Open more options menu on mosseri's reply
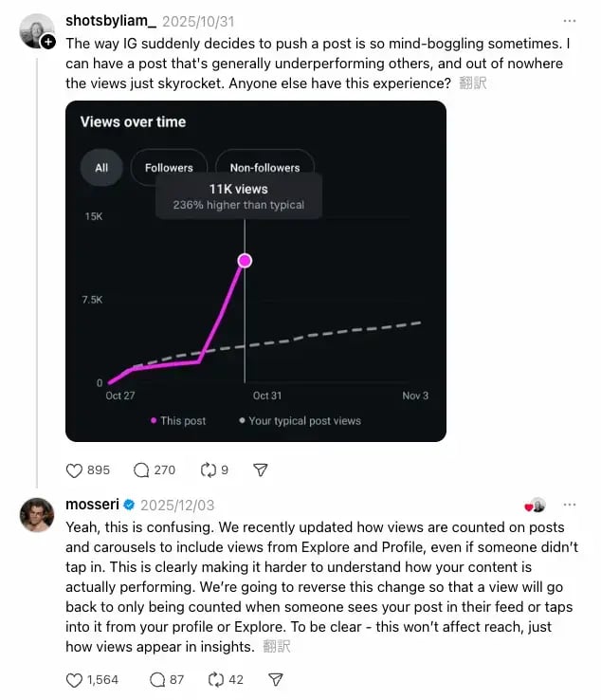Viewport: 601px width, 700px height. [569, 505]
